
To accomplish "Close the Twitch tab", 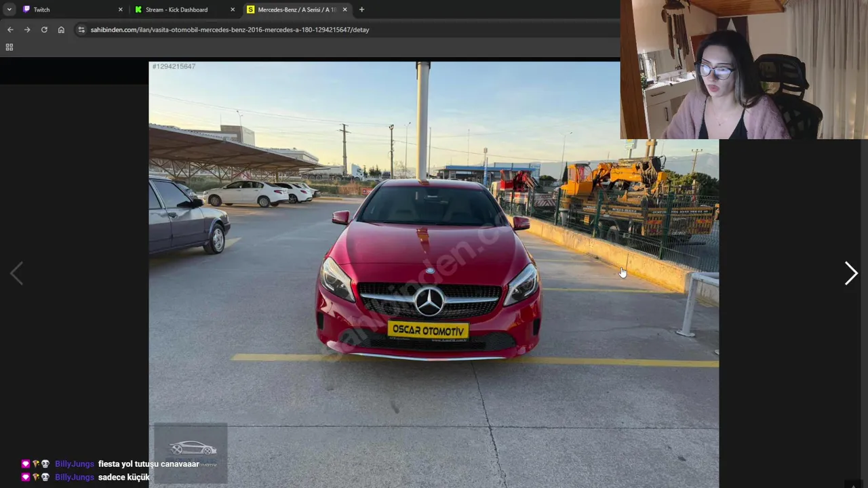I will coord(121,9).
